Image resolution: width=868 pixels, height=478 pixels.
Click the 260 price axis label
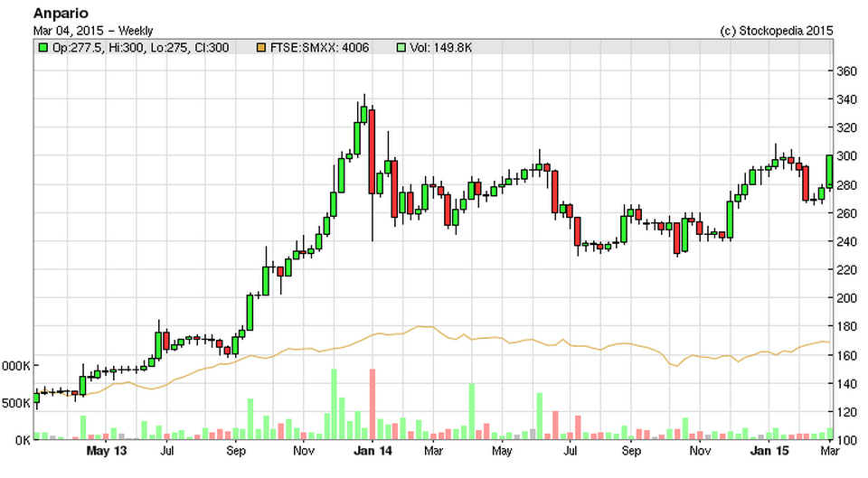pos(846,213)
